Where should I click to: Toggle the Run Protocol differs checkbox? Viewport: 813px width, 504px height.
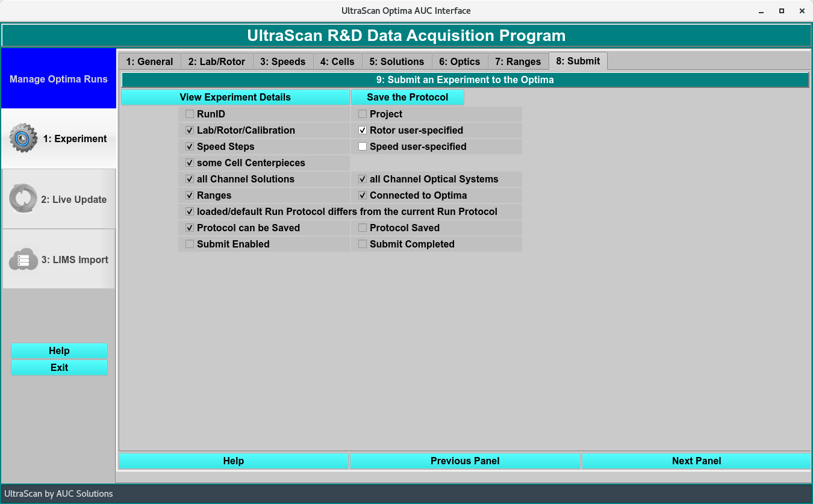click(x=190, y=211)
